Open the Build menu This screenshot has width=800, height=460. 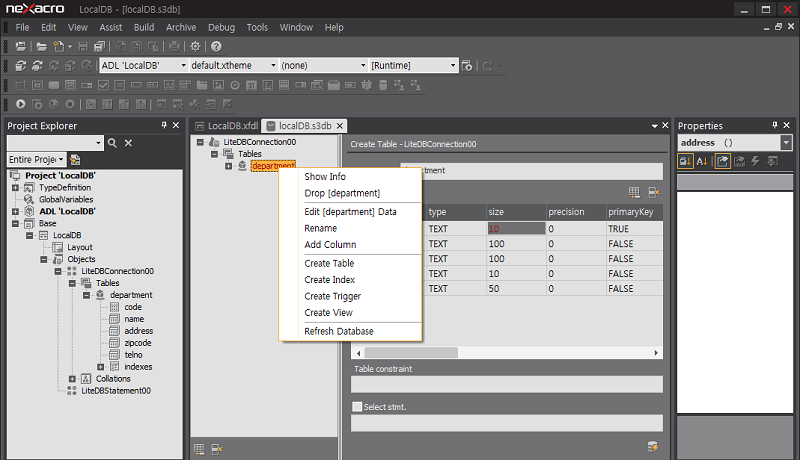pyautogui.click(x=144, y=28)
